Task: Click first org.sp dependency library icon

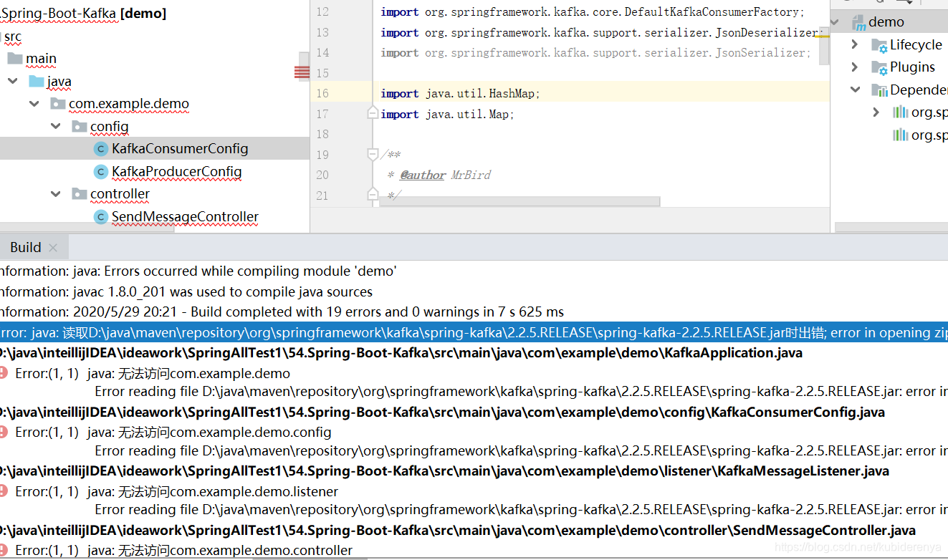Action: tap(901, 112)
